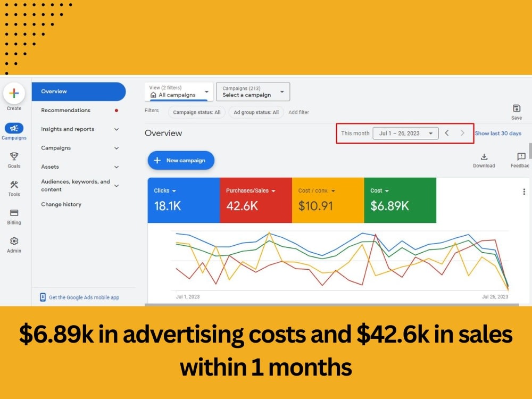Click the 18.1K clicks value
This screenshot has width=532, height=399.
point(168,206)
